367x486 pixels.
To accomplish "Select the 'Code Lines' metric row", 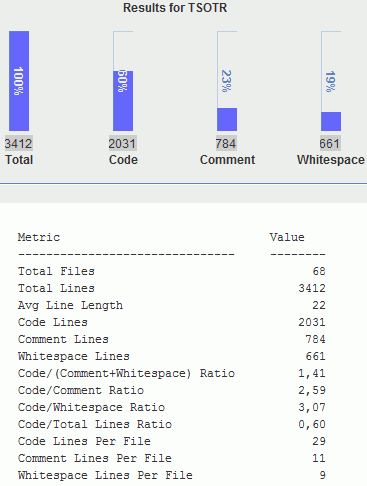I will click(172, 322).
